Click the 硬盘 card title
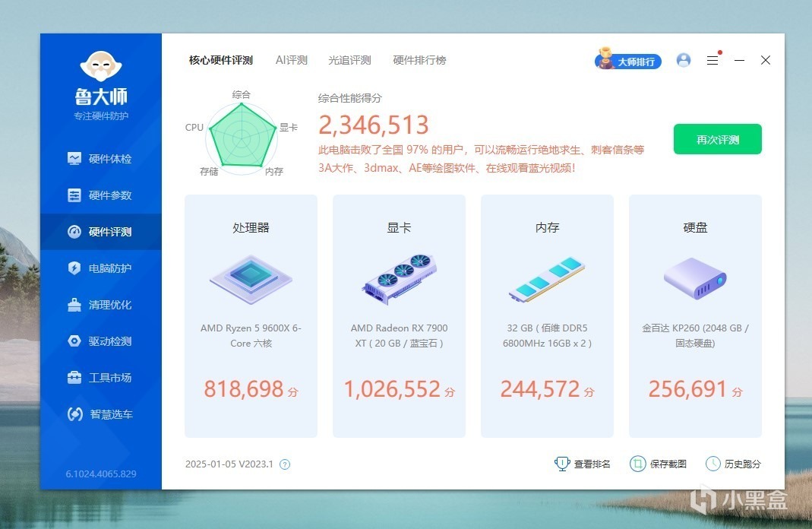The width and height of the screenshot is (812, 529). tap(695, 227)
